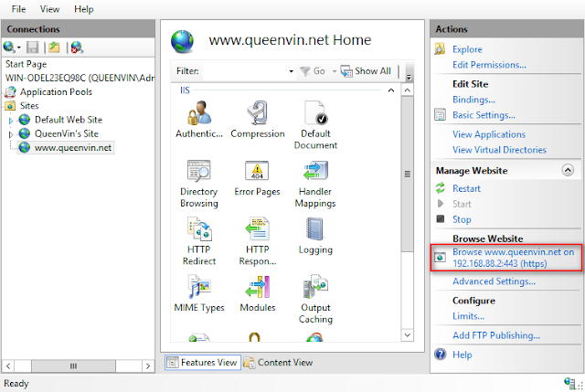The width and height of the screenshot is (585, 392).
Task: Open the Error Pages feature
Action: [257, 171]
